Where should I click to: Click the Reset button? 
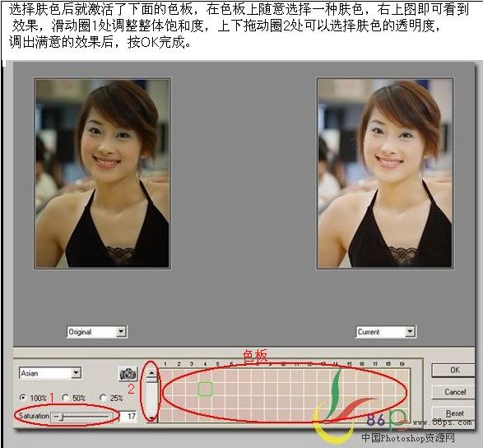454,413
